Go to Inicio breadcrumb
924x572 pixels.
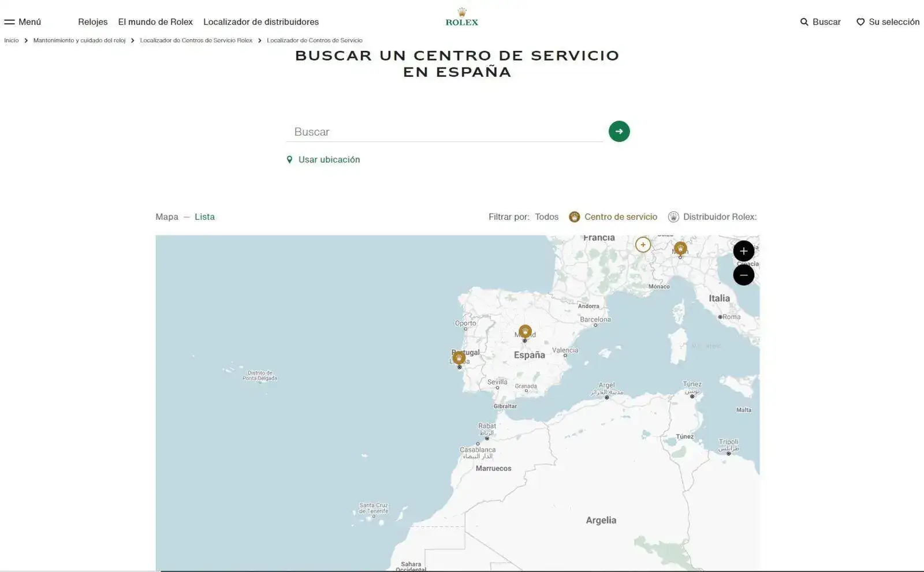click(x=12, y=40)
